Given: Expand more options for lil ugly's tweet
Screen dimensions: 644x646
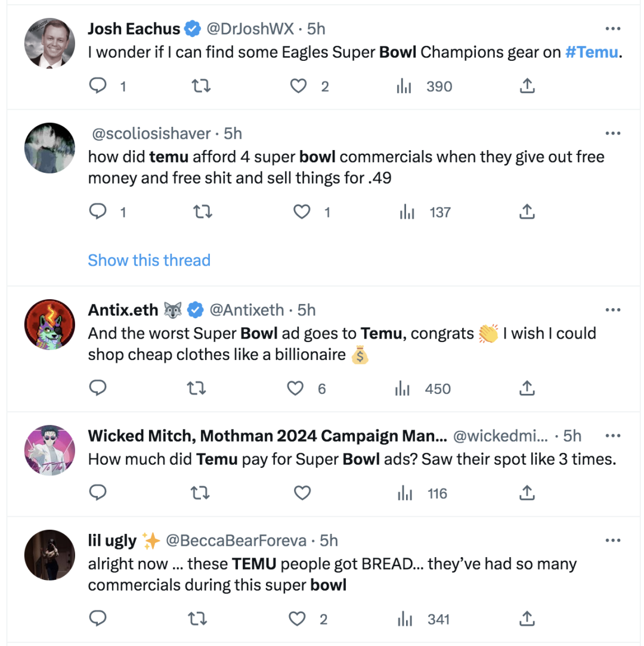Looking at the screenshot, I should coord(613,540).
